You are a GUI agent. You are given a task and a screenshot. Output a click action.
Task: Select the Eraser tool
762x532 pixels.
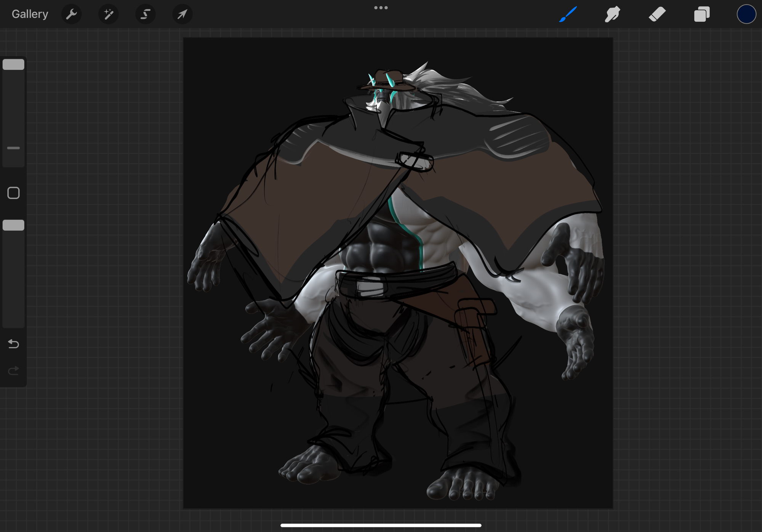coord(657,14)
